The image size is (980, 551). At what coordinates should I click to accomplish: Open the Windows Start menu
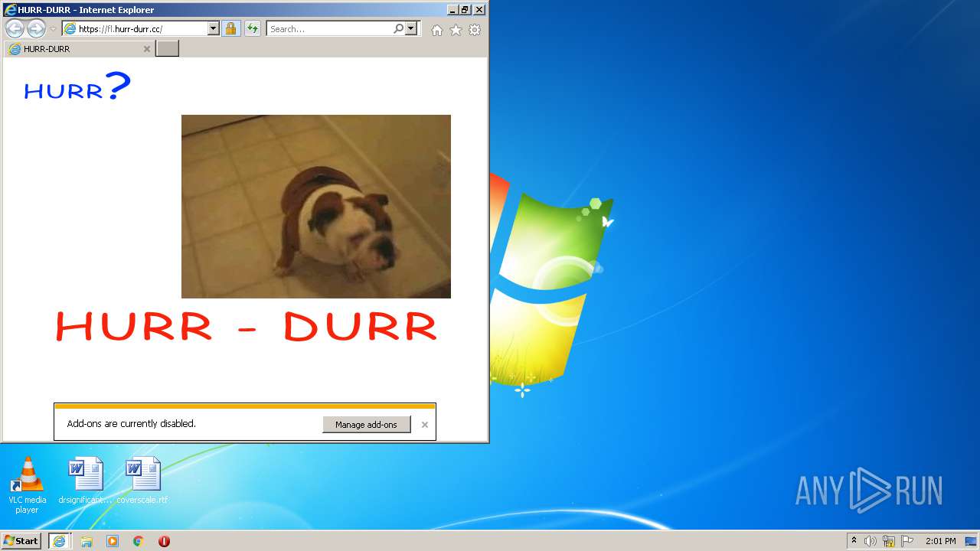[x=21, y=541]
